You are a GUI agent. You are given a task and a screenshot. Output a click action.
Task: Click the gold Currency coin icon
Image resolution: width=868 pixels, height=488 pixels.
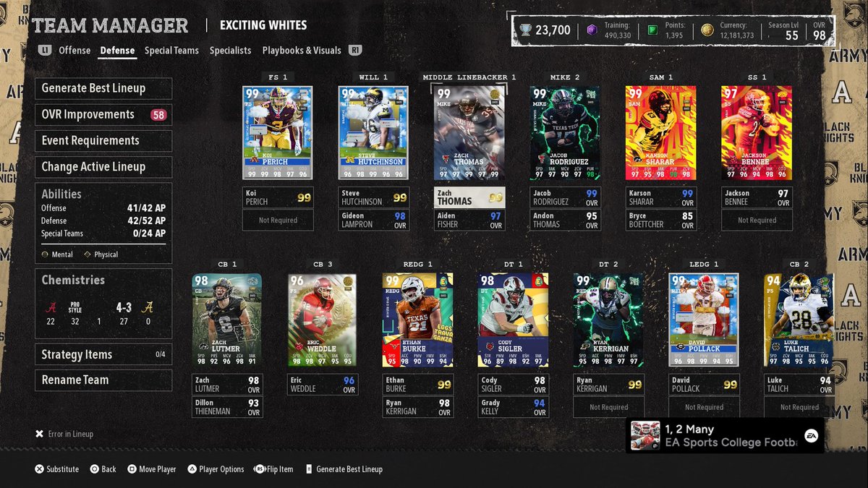pos(707,30)
